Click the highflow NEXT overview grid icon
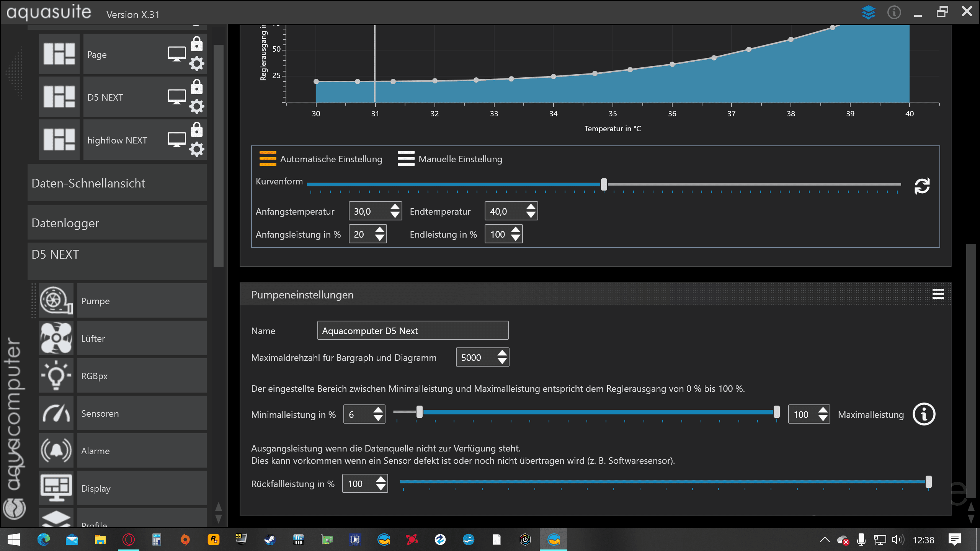 pyautogui.click(x=59, y=140)
